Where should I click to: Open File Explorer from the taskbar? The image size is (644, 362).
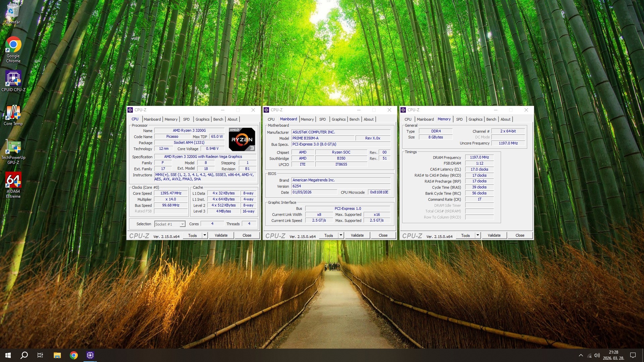tap(57, 355)
